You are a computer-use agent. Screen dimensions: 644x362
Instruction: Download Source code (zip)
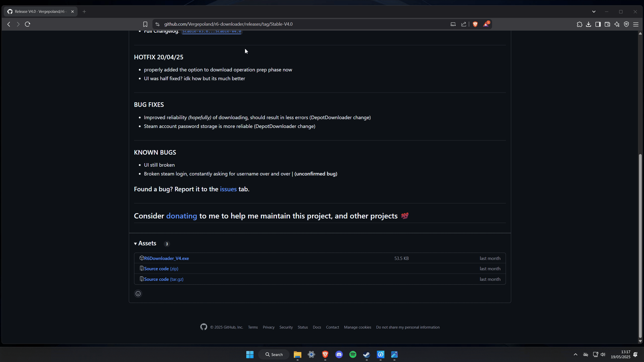coord(161,269)
